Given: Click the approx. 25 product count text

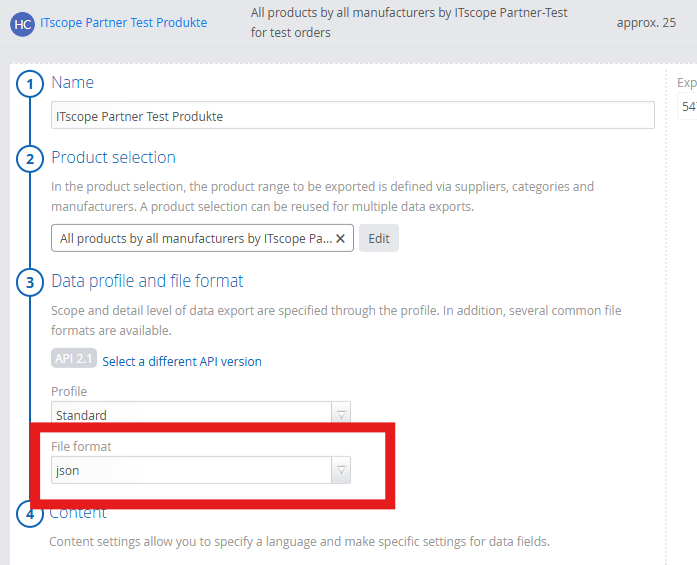Looking at the screenshot, I should [x=646, y=23].
